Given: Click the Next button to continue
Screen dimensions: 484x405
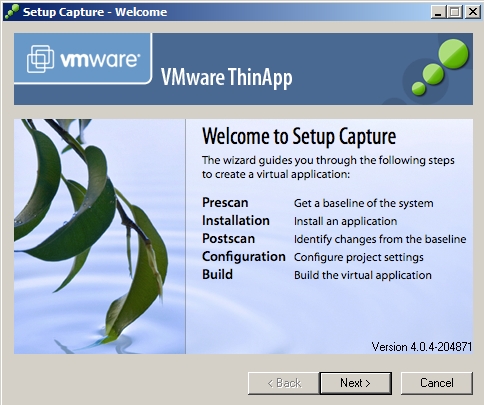Looking at the screenshot, I should tap(355, 383).
